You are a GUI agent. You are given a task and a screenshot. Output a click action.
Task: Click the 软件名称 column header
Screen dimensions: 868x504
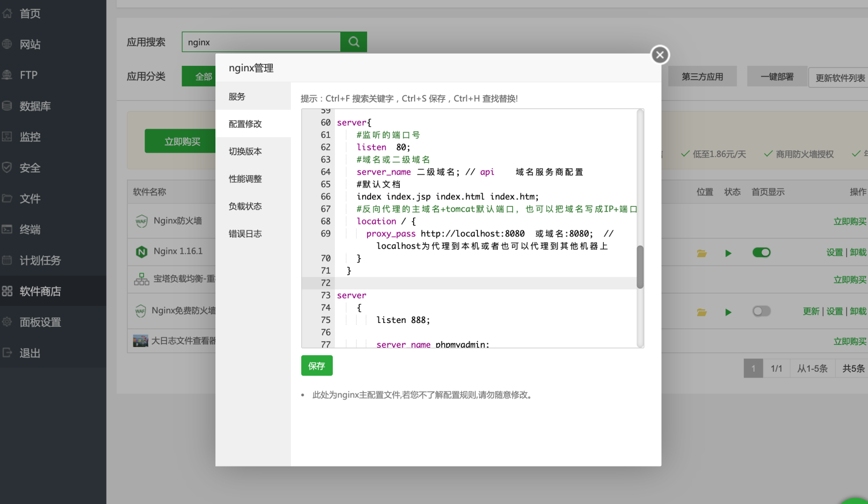coord(149,192)
